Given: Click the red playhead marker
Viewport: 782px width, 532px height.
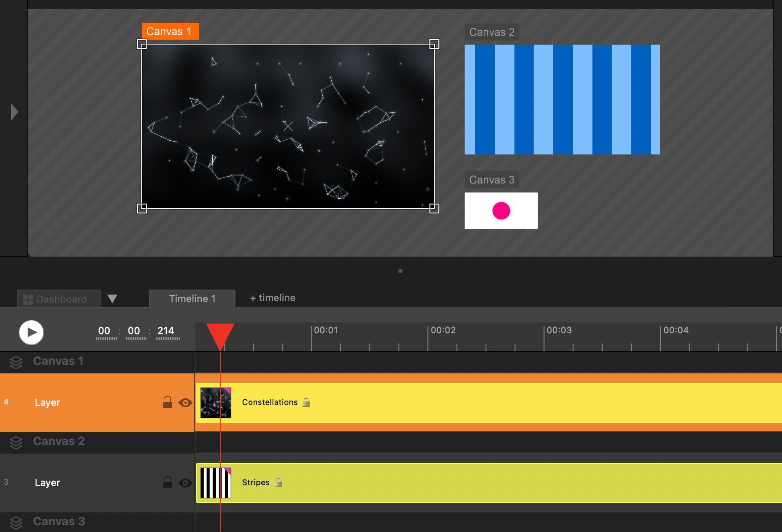Looking at the screenshot, I should 220,335.
